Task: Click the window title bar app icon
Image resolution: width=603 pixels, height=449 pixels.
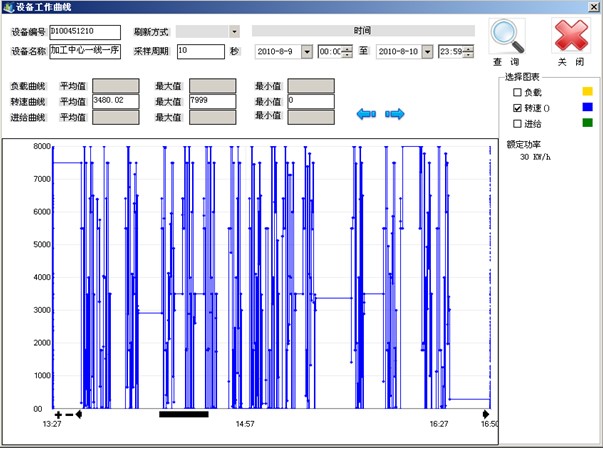Action: pos(8,7)
